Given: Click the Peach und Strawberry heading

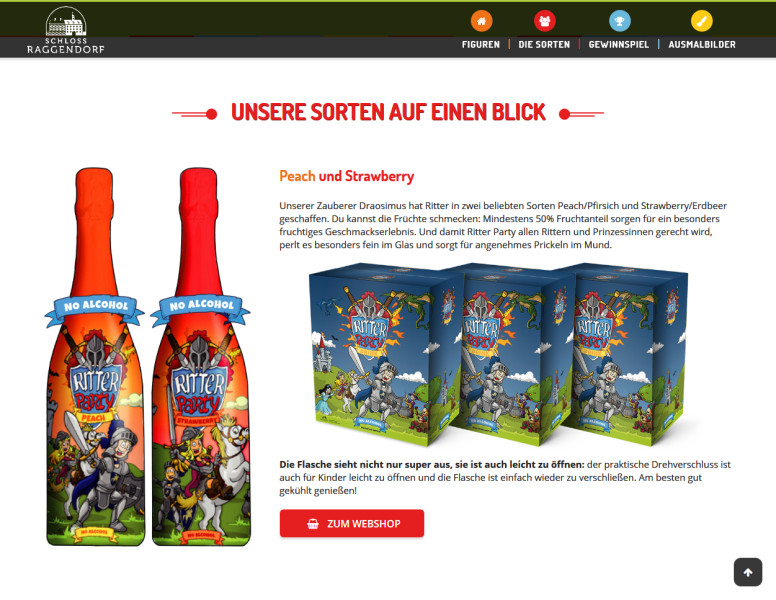Looking at the screenshot, I should 346,176.
